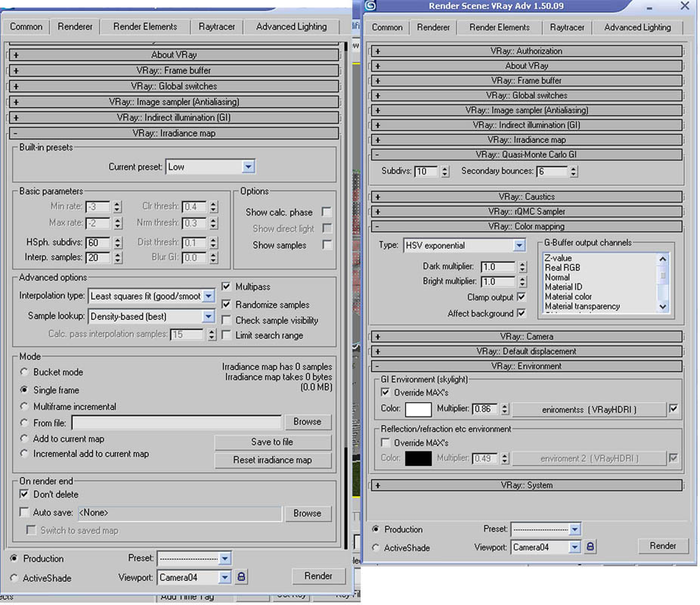The height and width of the screenshot is (605, 700).
Task: Expand the VRay:: Caustics rollout
Action: [526, 197]
